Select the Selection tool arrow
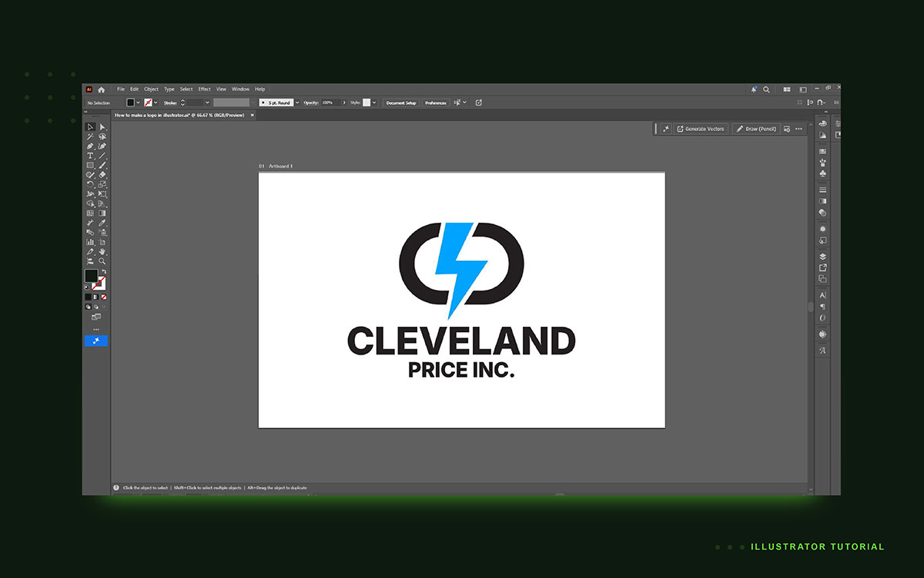 click(x=90, y=126)
